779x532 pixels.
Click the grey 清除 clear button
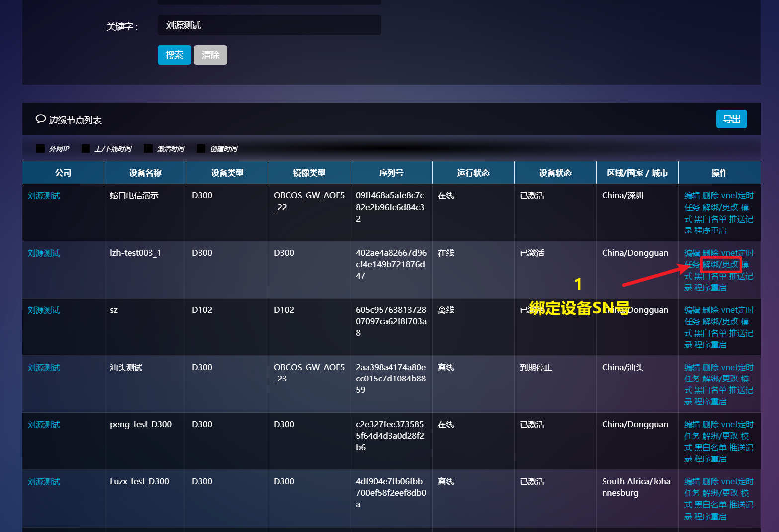click(210, 55)
